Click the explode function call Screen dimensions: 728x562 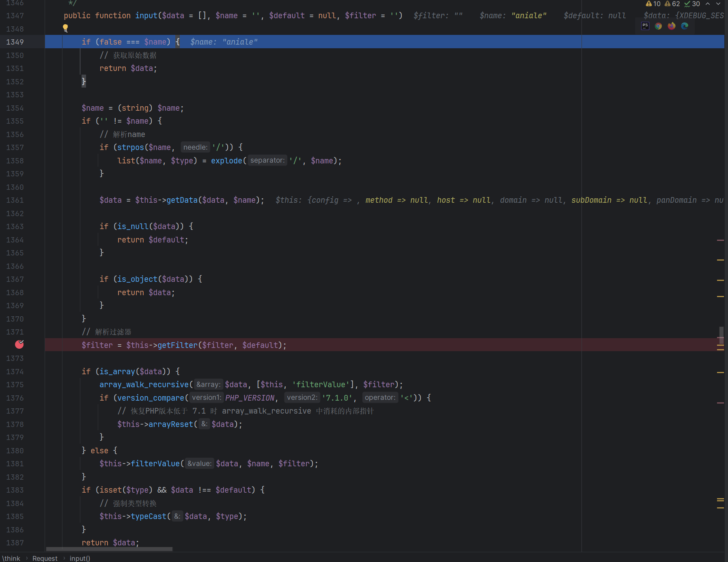pyautogui.click(x=226, y=161)
